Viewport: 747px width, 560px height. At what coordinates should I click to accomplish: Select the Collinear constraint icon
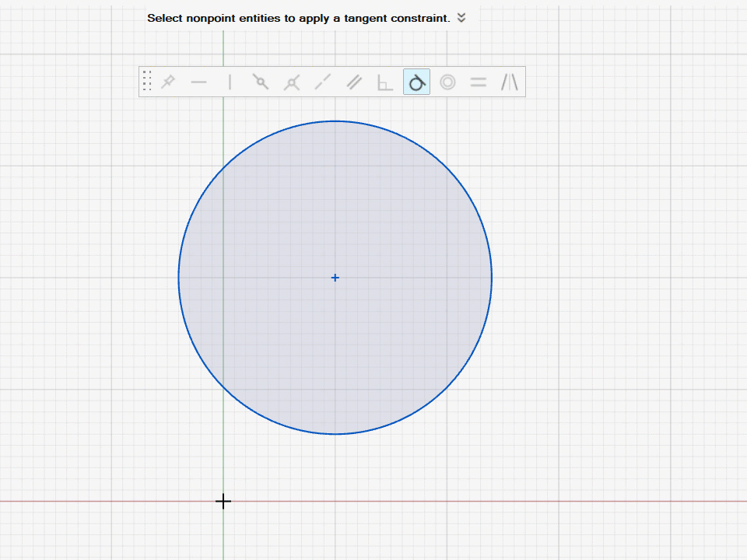(323, 82)
